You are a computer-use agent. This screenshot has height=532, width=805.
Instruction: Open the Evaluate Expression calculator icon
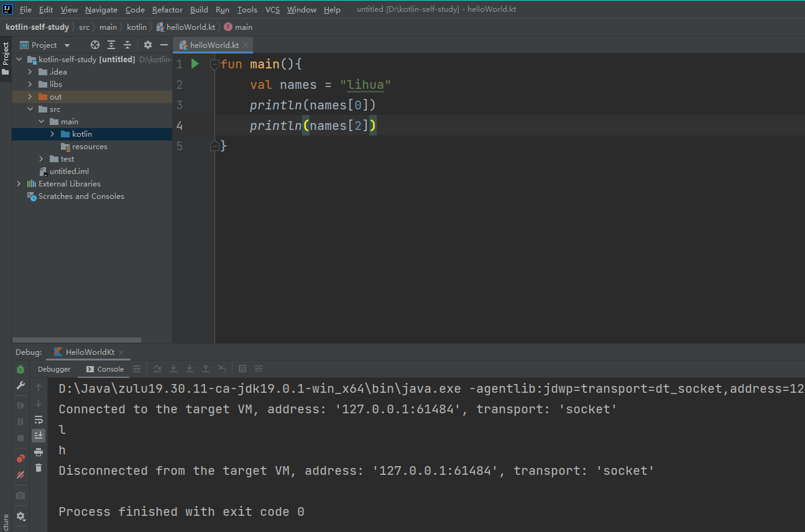click(242, 369)
